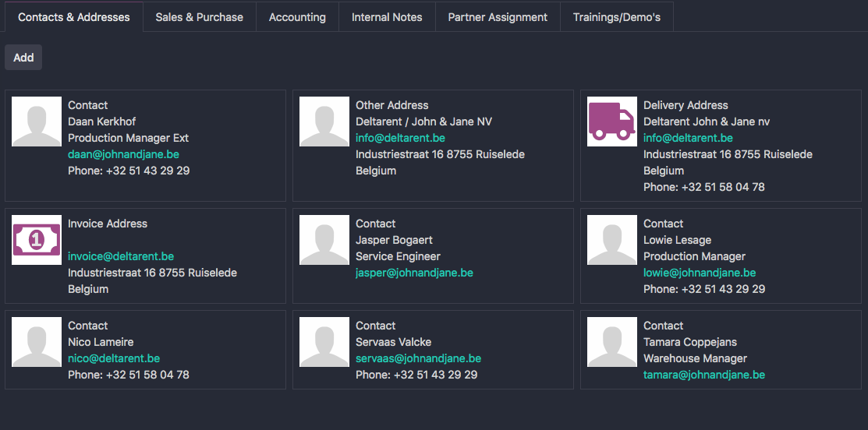Open the invoice@deltarent.be email link
Image resolution: width=868 pixels, height=430 pixels.
click(121, 256)
